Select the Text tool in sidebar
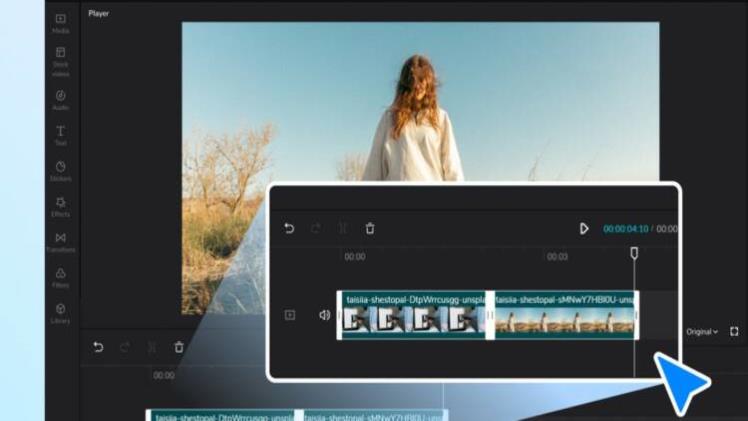This screenshot has width=748, height=421. click(60, 135)
